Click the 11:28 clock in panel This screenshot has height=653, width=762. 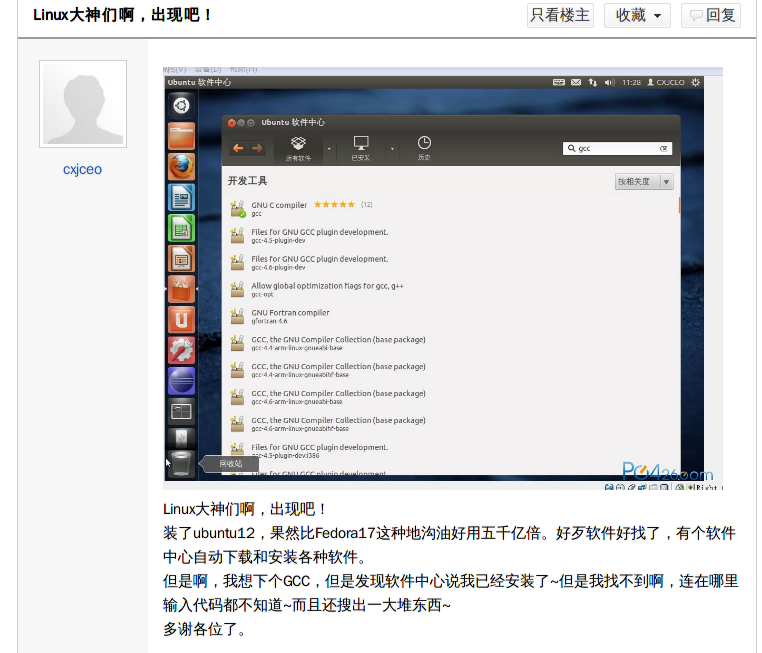click(x=631, y=82)
